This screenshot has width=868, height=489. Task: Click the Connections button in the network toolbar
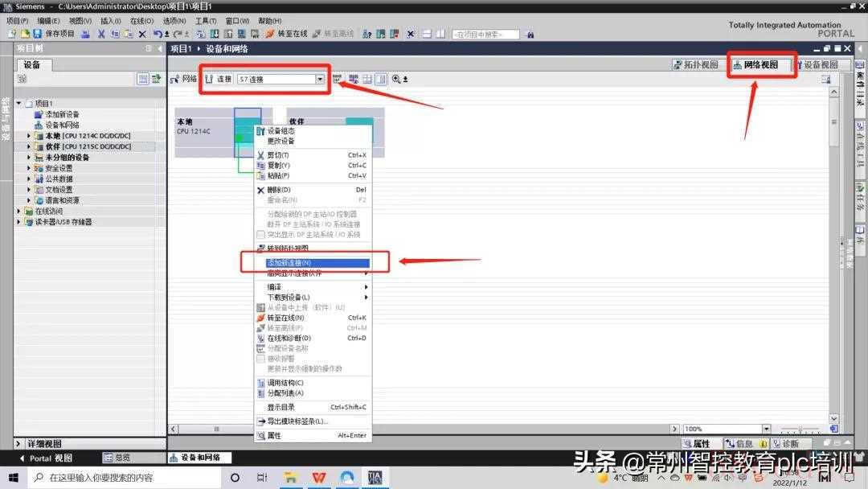pyautogui.click(x=219, y=79)
